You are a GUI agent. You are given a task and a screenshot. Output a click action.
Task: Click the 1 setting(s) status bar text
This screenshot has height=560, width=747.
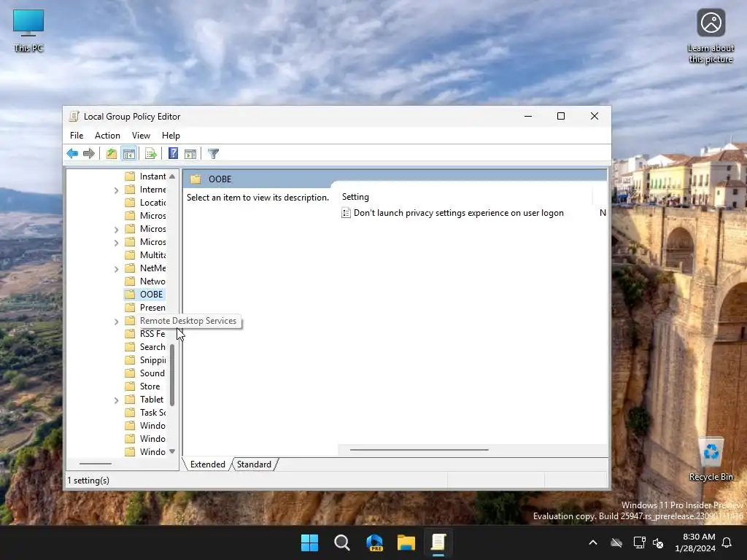coord(88,481)
